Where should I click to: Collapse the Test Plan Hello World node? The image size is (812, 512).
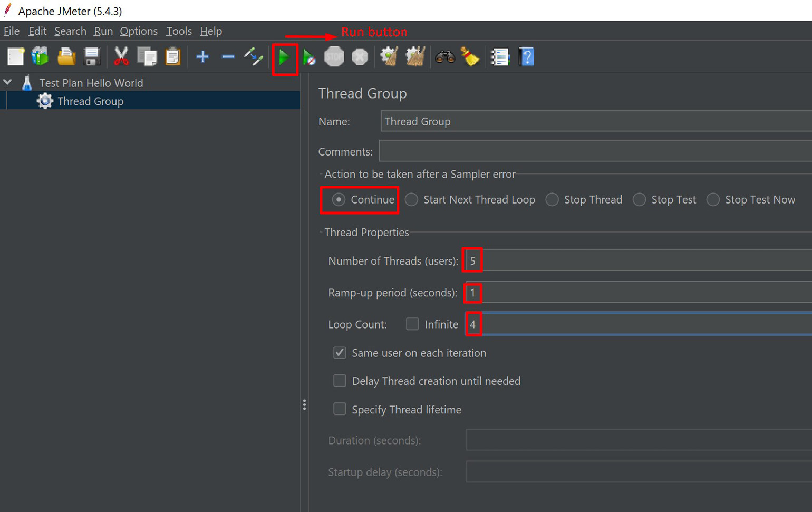8,82
